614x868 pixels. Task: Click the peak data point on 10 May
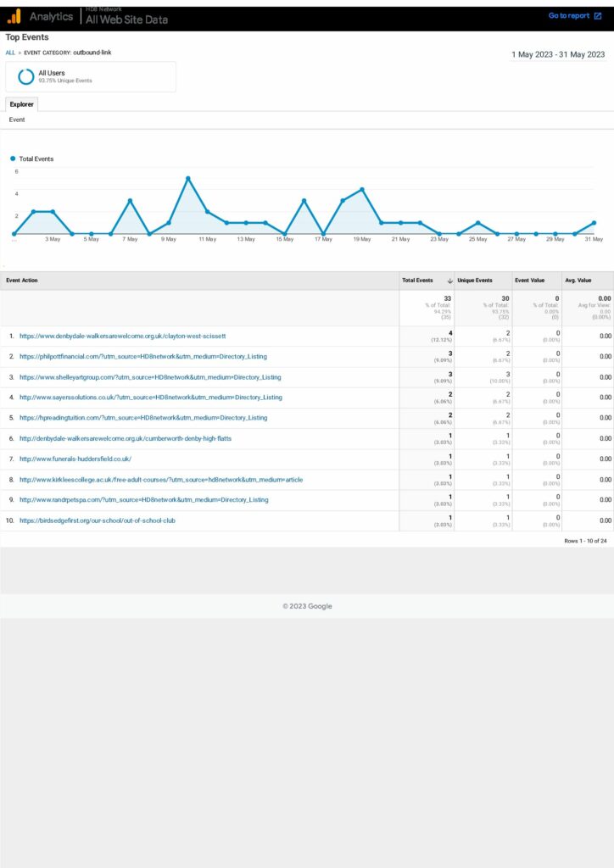pos(188,178)
